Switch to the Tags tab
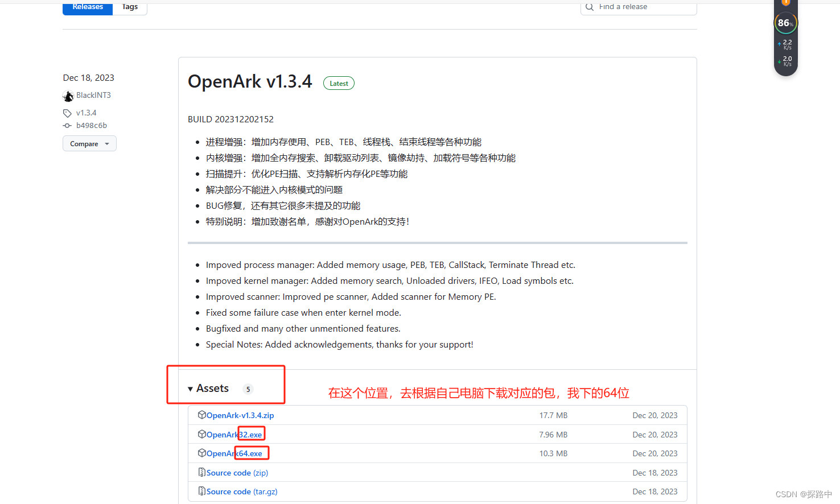 [x=130, y=7]
